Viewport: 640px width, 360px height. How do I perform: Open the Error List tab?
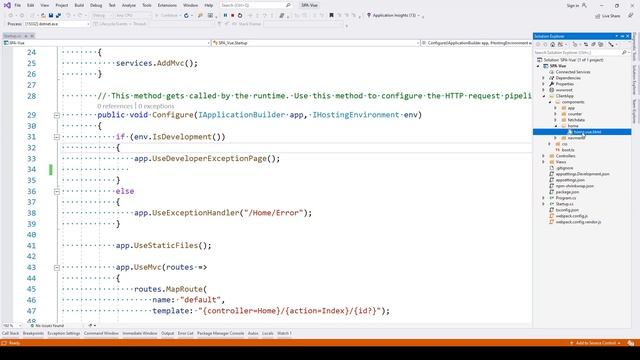185,333
